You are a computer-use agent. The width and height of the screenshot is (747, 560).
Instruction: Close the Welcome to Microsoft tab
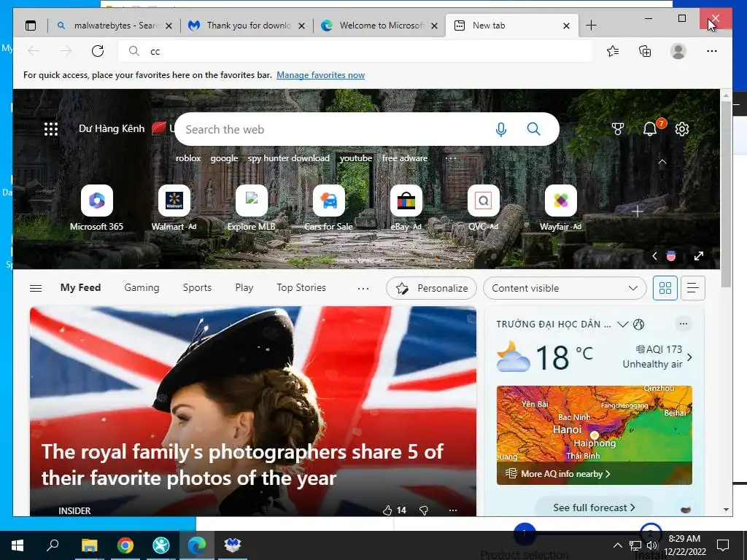click(x=435, y=26)
